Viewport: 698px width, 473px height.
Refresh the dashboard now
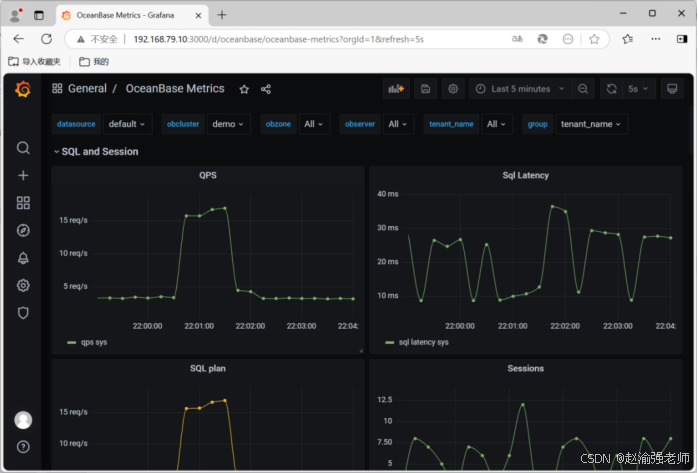(611, 89)
